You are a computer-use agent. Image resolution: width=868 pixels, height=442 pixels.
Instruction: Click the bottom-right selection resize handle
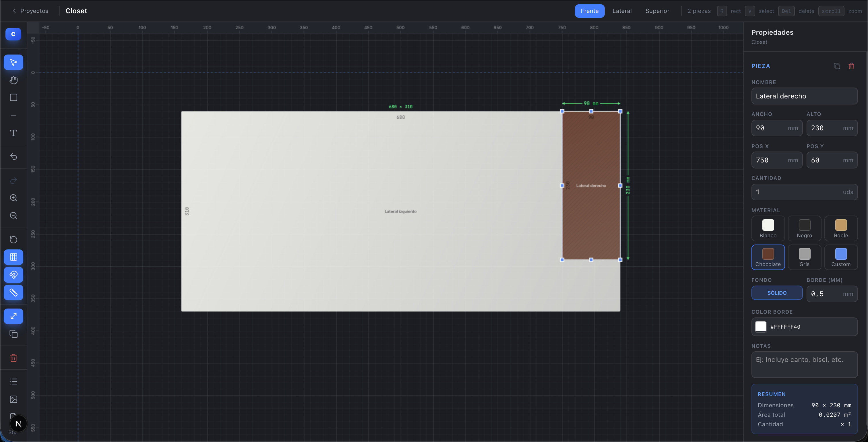click(620, 260)
